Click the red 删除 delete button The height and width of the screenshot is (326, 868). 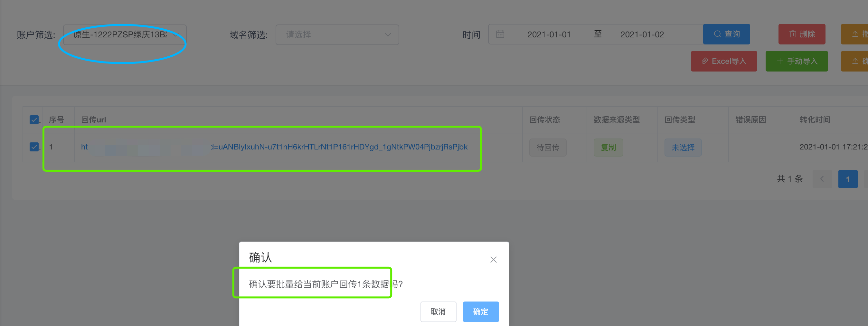[x=802, y=34]
